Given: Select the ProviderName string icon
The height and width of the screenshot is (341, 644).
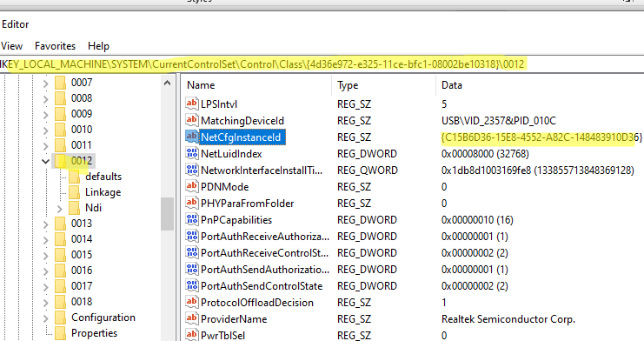Looking at the screenshot, I should pyautogui.click(x=191, y=318).
